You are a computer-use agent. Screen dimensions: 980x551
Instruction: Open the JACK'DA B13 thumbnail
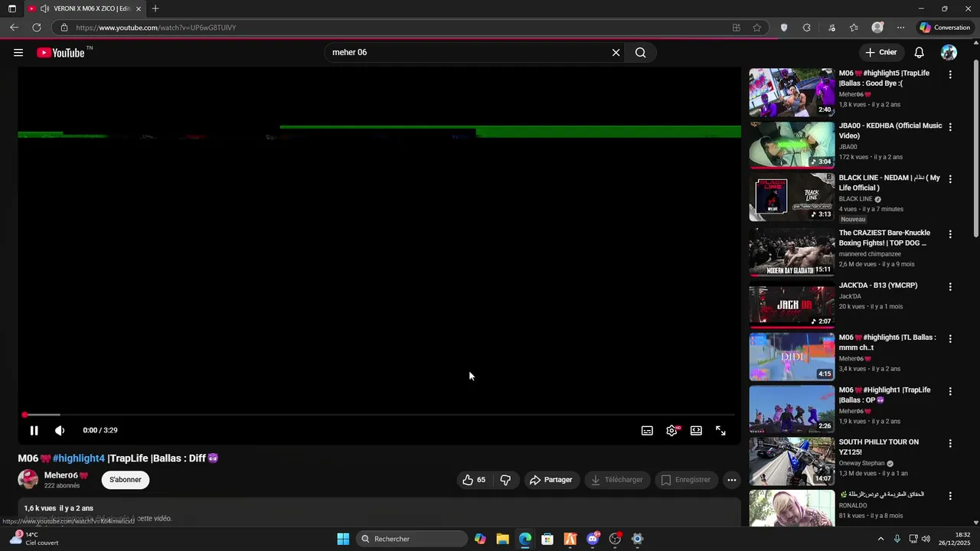pos(792,305)
